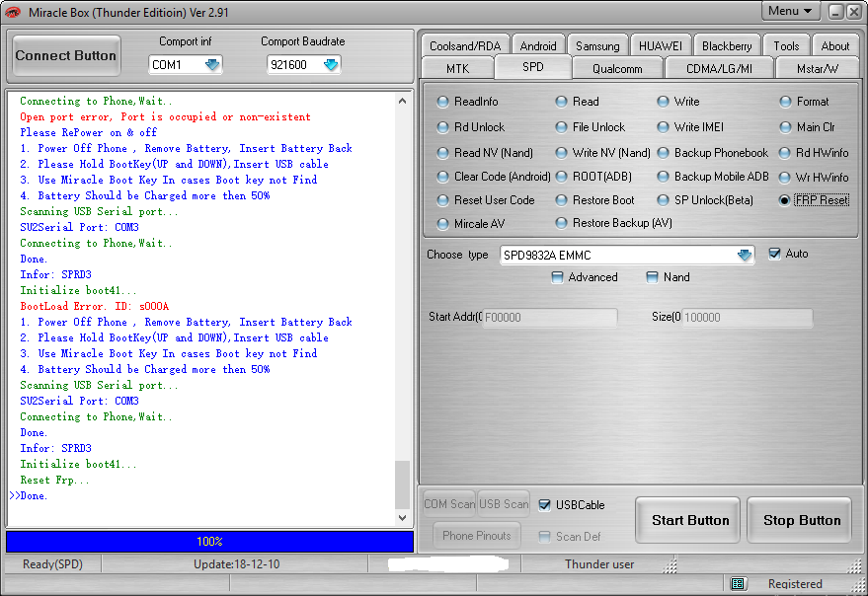
Task: Open the Comport inf dropdown arrow
Action: [x=212, y=65]
